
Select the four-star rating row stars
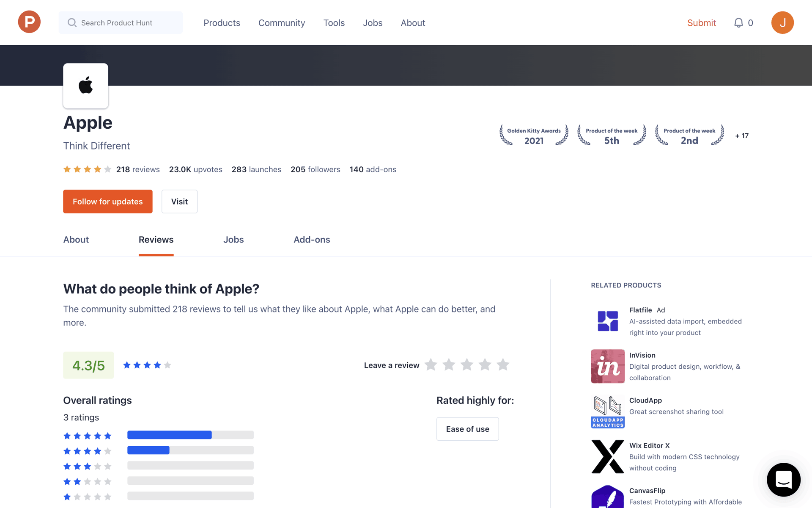click(88, 451)
